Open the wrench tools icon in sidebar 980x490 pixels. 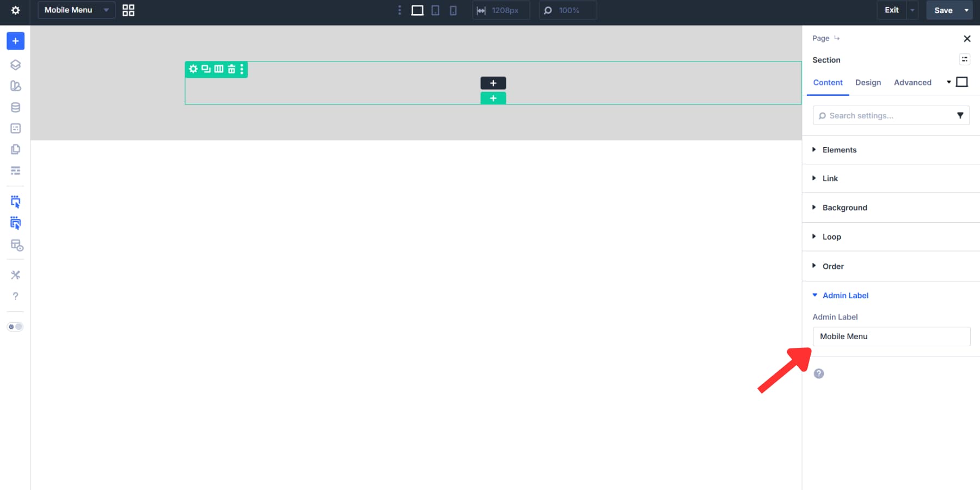pos(15,275)
